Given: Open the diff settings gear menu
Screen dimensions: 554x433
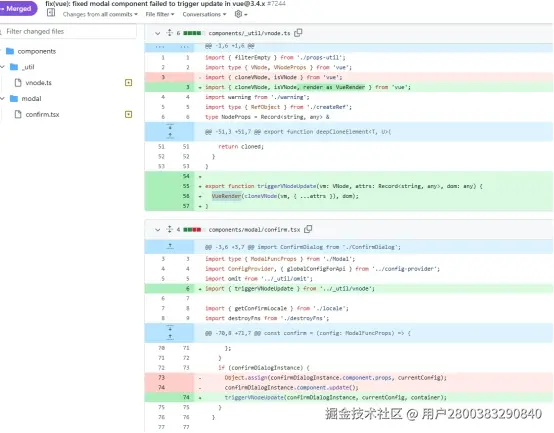Looking at the screenshot, I should [x=241, y=14].
